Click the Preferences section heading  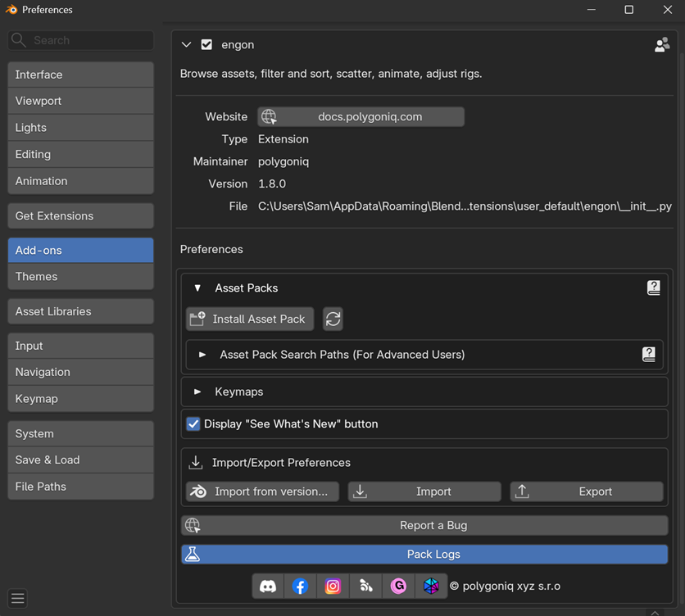point(211,249)
